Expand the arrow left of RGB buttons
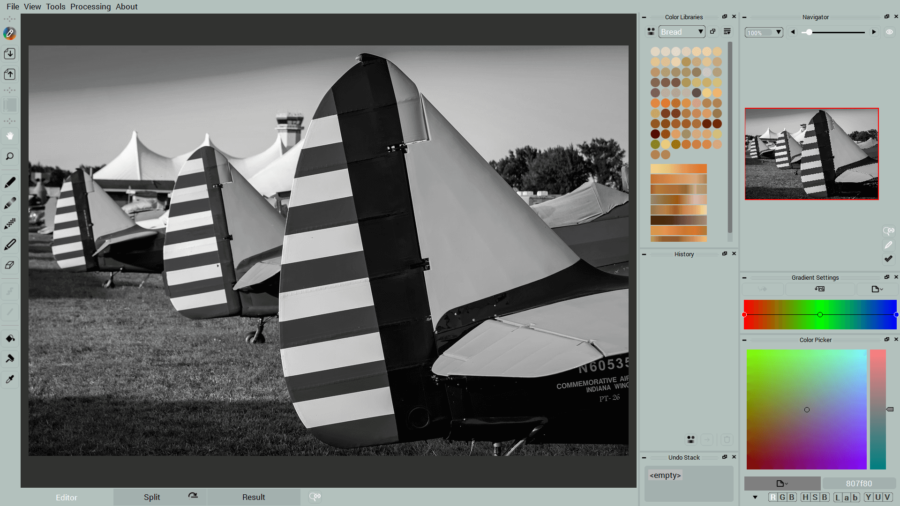This screenshot has height=506, width=900. coord(755,497)
